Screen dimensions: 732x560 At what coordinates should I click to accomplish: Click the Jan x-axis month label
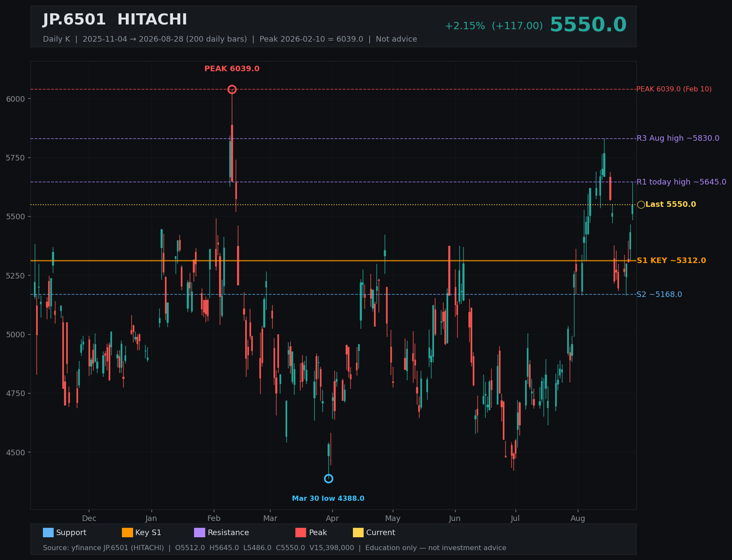[151, 518]
